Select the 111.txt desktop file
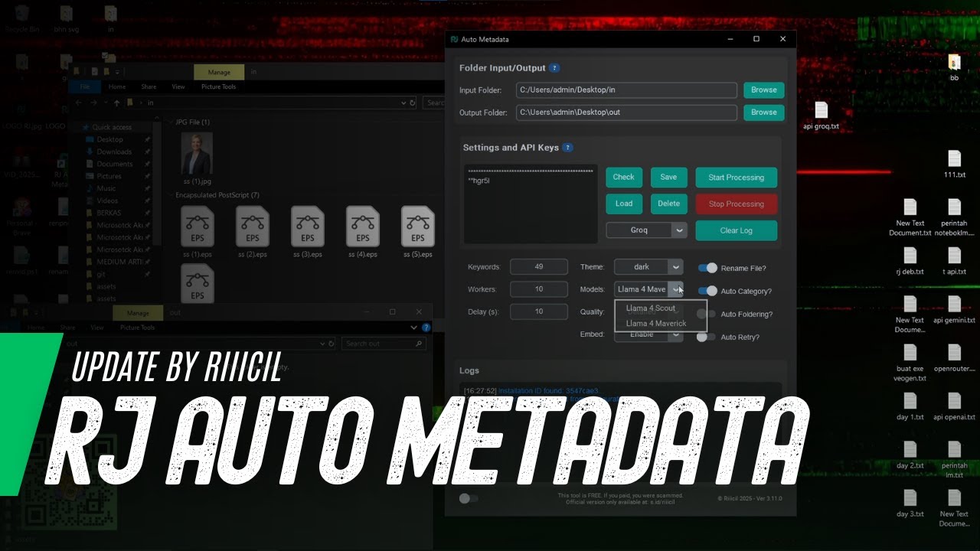The width and height of the screenshot is (980, 551). (x=954, y=165)
